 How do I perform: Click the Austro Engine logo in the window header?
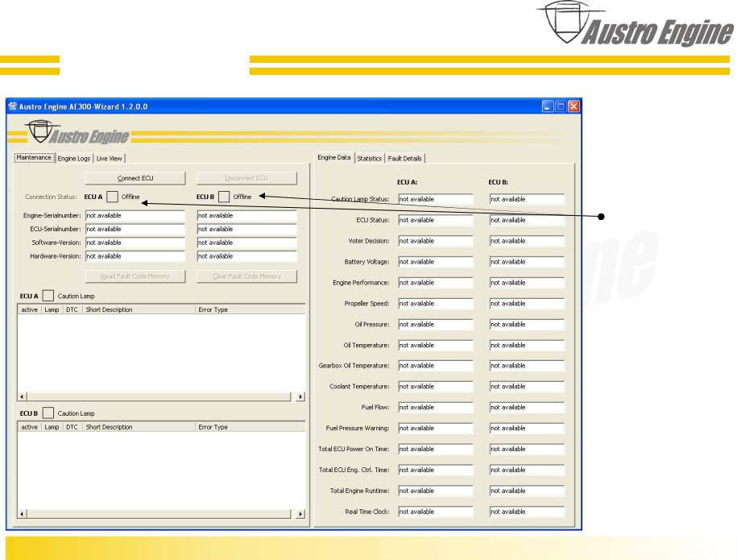pos(77,133)
